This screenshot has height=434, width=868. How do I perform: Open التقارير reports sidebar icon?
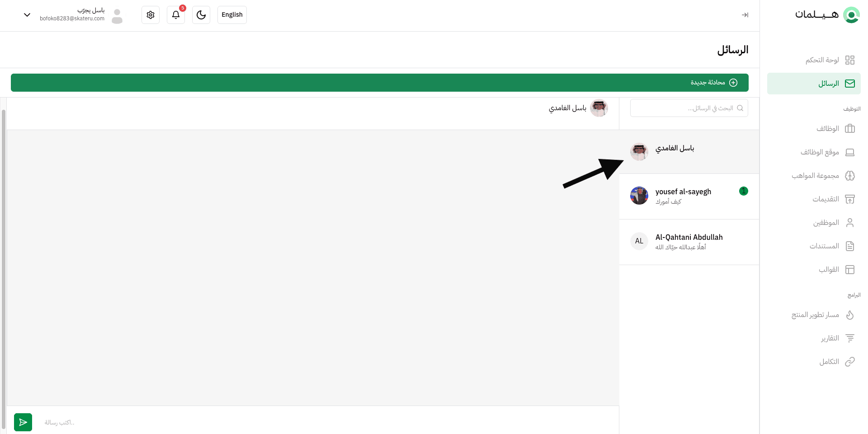tap(850, 338)
